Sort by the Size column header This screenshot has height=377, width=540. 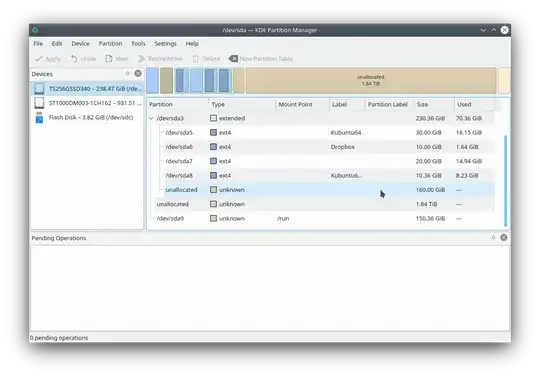click(x=434, y=104)
